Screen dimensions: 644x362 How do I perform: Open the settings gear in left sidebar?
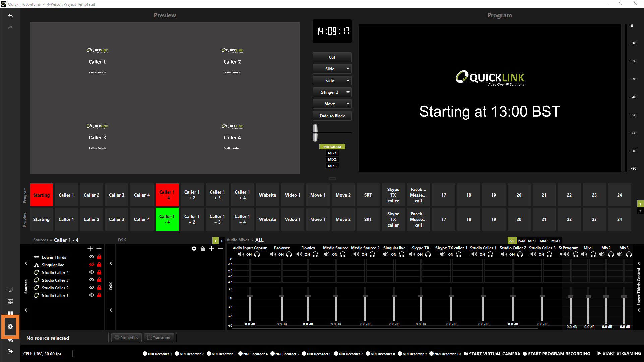(x=10, y=327)
